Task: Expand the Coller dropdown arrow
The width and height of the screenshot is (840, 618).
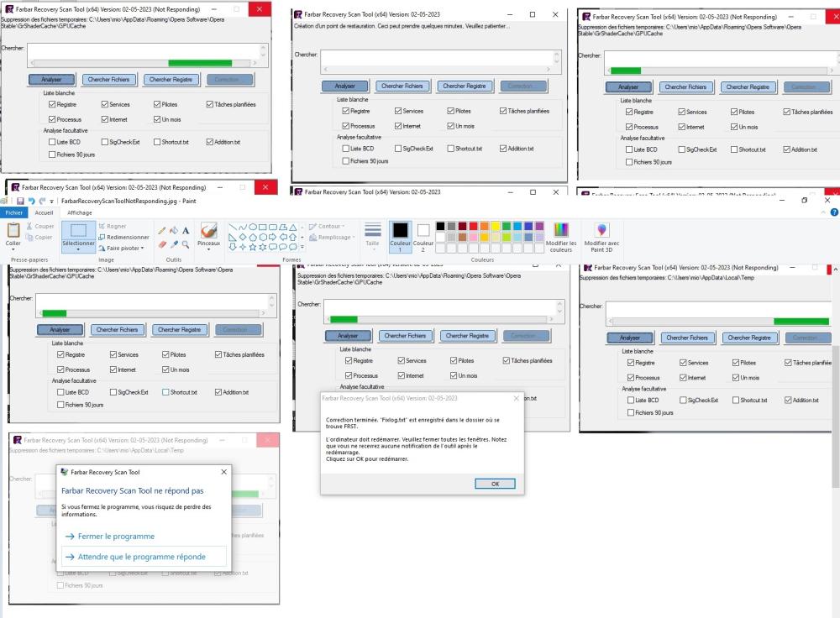Action: [x=13, y=249]
